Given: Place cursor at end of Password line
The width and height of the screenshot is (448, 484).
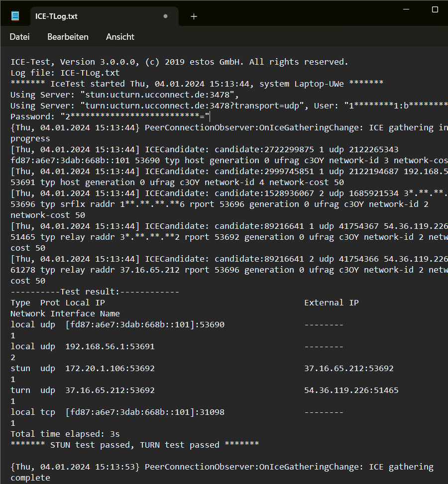Looking at the screenshot, I should pos(210,116).
